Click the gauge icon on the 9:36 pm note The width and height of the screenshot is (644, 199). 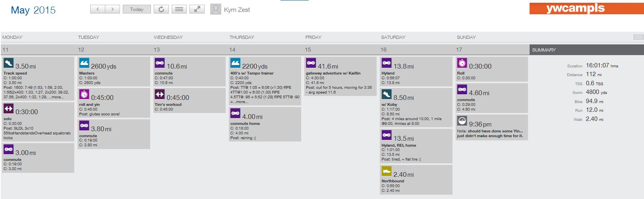(x=462, y=121)
